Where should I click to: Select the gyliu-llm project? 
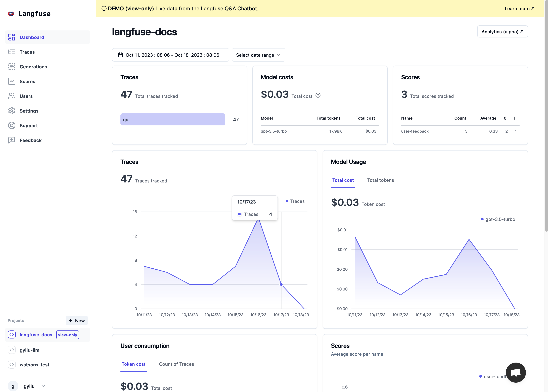pyautogui.click(x=48, y=350)
